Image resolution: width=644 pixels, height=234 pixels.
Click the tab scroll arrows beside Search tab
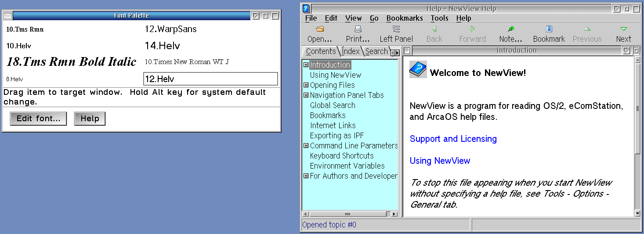395,53
